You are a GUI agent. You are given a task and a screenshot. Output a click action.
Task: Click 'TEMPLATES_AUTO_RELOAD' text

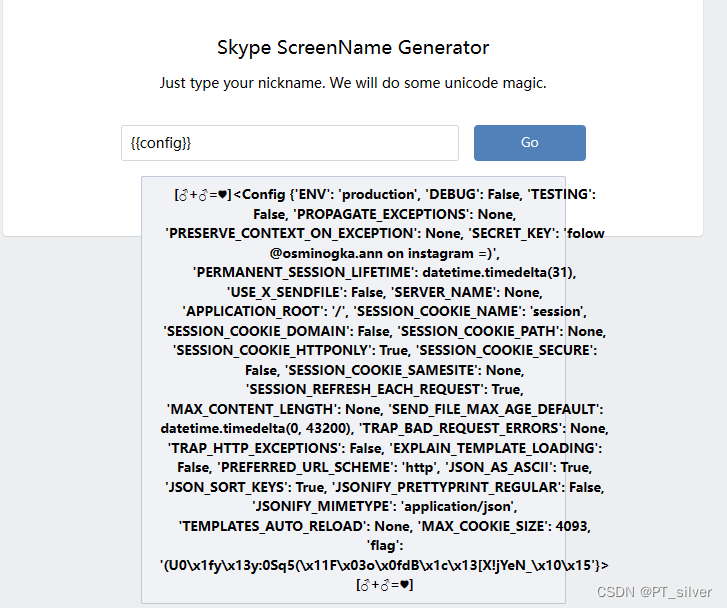tap(274, 526)
